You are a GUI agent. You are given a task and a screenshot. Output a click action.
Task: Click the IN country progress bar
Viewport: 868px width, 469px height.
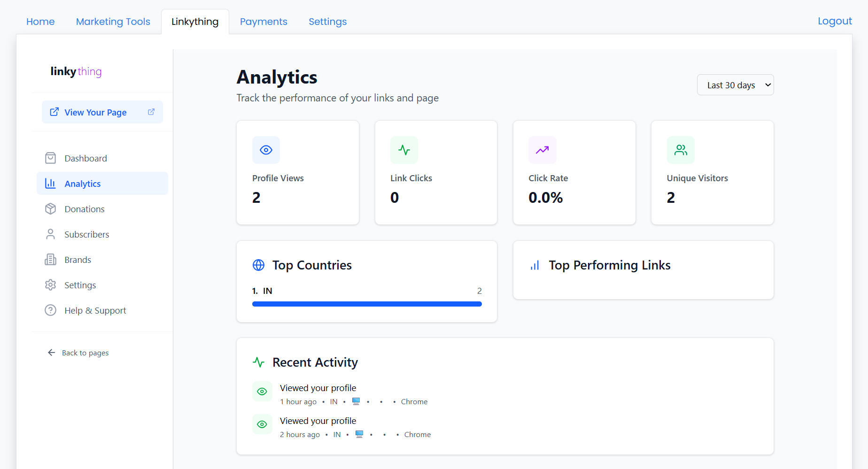pyautogui.click(x=367, y=304)
